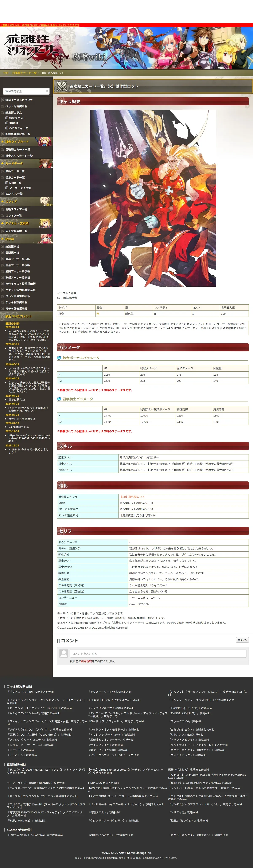The width and height of the screenshot is (253, 868).
Task: Click the red important notice banner link
Action: [40, 25]
